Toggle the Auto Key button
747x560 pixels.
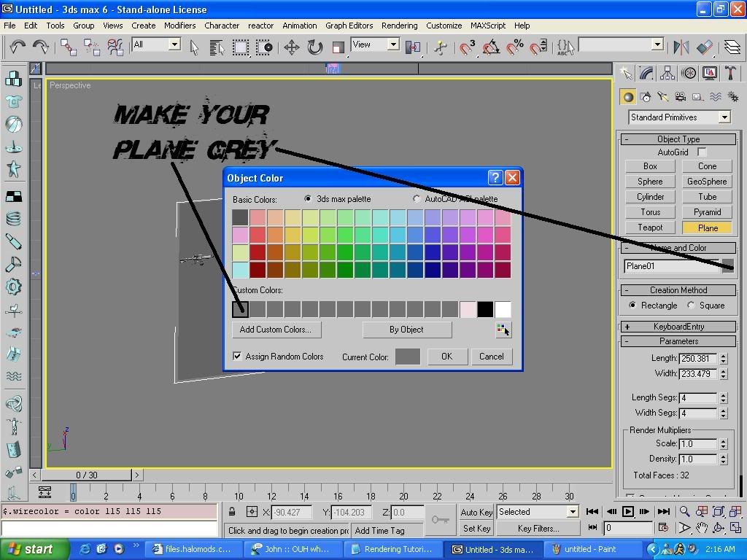[476, 512]
